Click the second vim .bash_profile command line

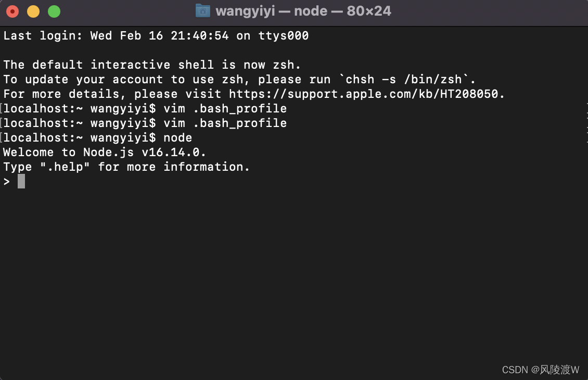point(145,123)
